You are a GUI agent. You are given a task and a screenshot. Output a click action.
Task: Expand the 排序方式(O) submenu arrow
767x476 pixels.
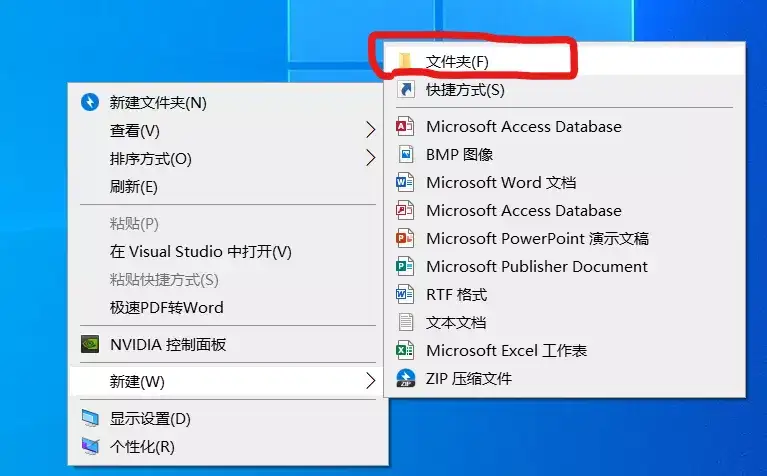(371, 158)
